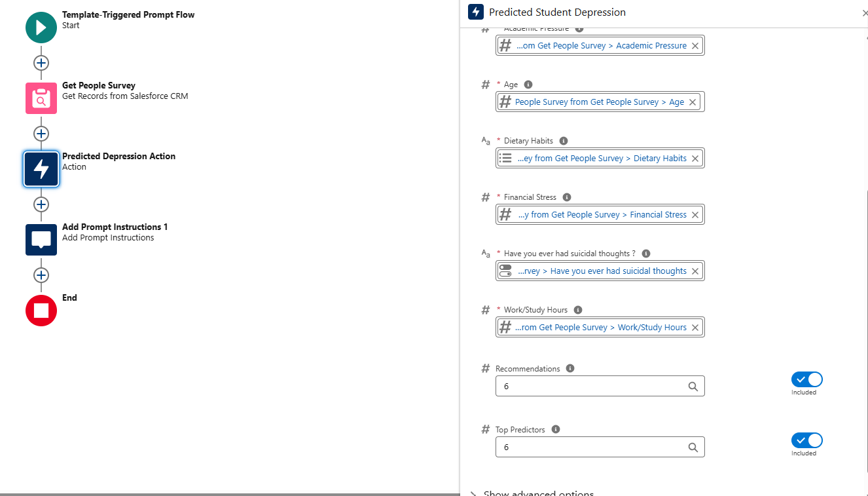Viewport: 868px width, 496px height.
Task: Click the red End node icon
Action: (x=41, y=311)
